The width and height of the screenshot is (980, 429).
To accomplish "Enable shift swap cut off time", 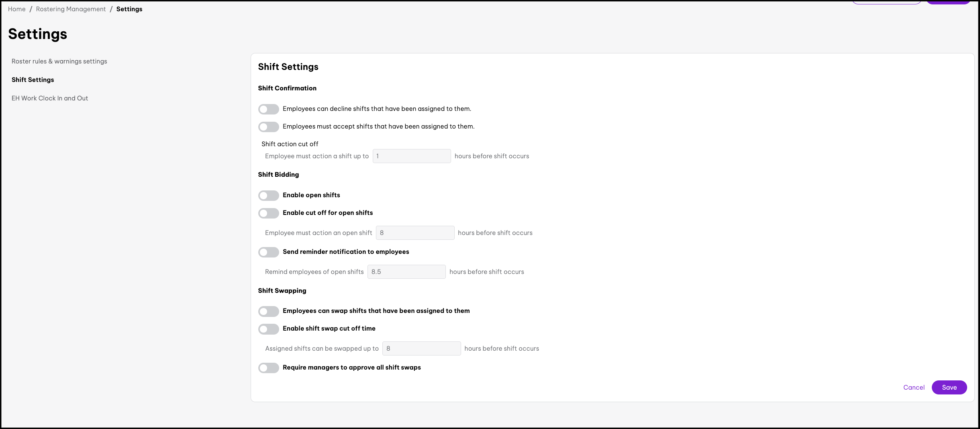I will point(268,329).
